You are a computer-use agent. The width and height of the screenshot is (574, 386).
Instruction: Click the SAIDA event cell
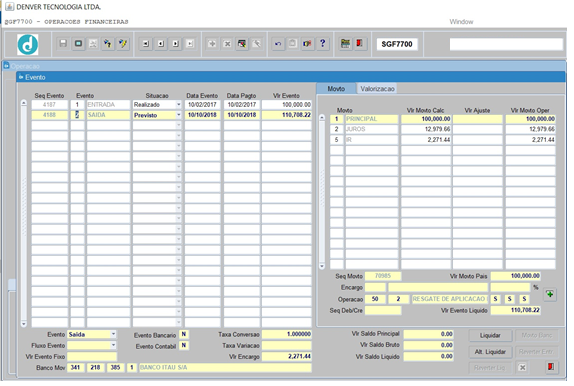[108, 115]
